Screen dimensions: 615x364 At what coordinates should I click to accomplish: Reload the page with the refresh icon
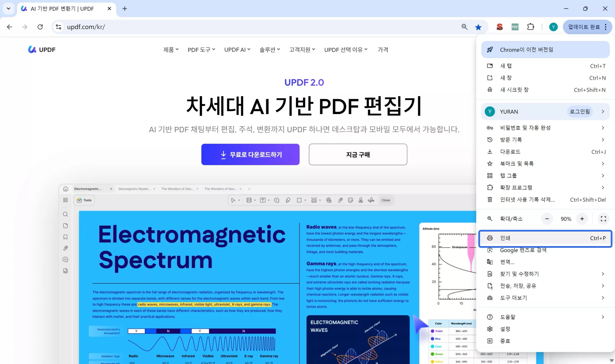[40, 27]
